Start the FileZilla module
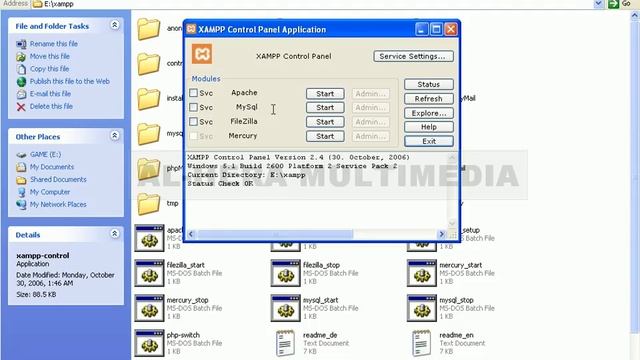640x360 pixels. tap(325, 122)
